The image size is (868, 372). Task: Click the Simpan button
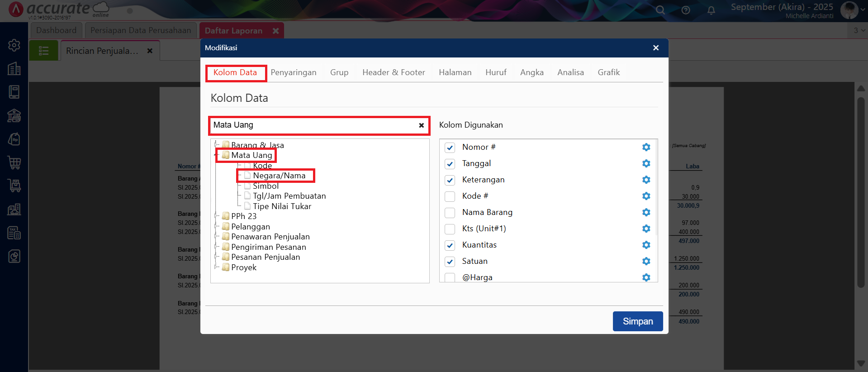[637, 321]
